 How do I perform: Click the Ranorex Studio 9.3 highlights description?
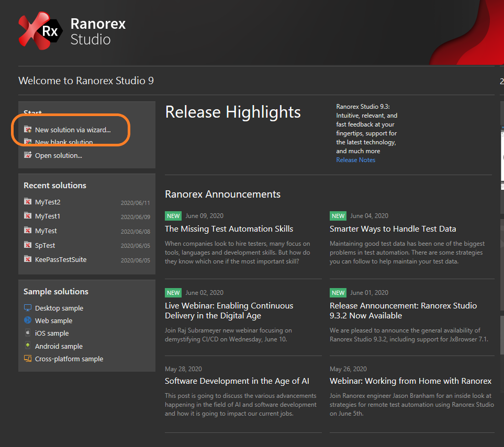coord(367,129)
